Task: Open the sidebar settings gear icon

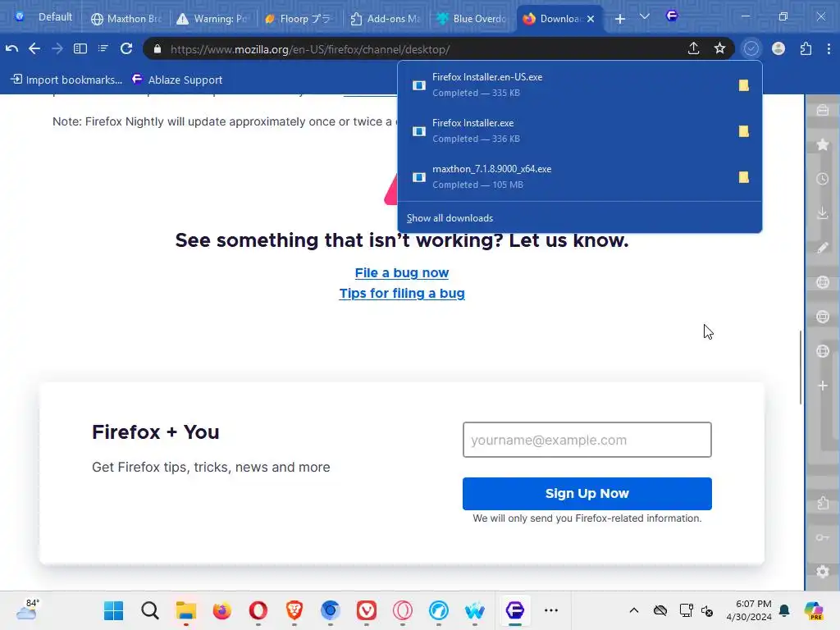Action: point(823,572)
